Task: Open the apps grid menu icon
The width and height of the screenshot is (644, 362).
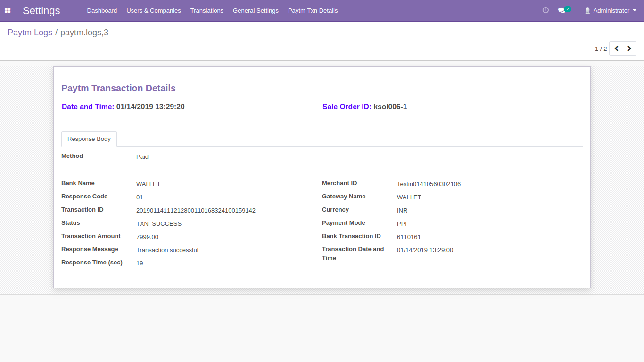Action: [8, 10]
